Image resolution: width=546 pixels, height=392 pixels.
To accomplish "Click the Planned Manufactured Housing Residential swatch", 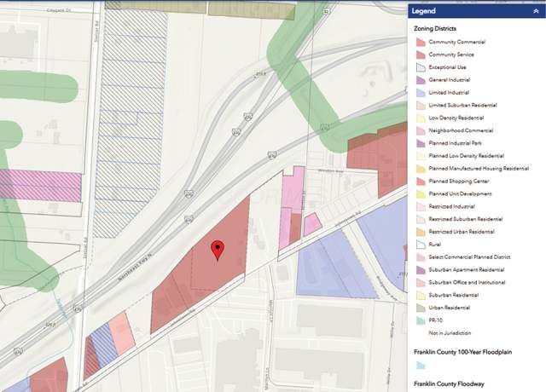I will 421,169.
